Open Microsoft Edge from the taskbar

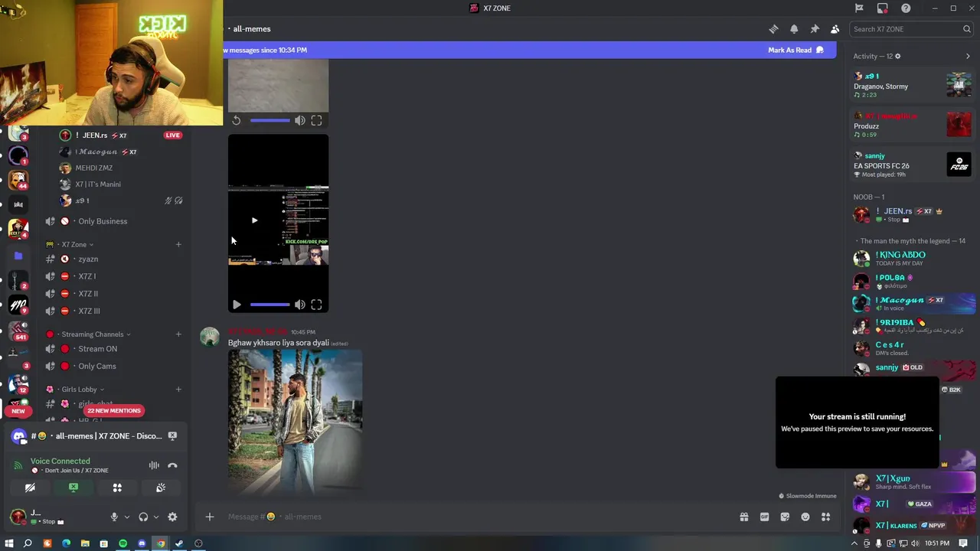(66, 543)
